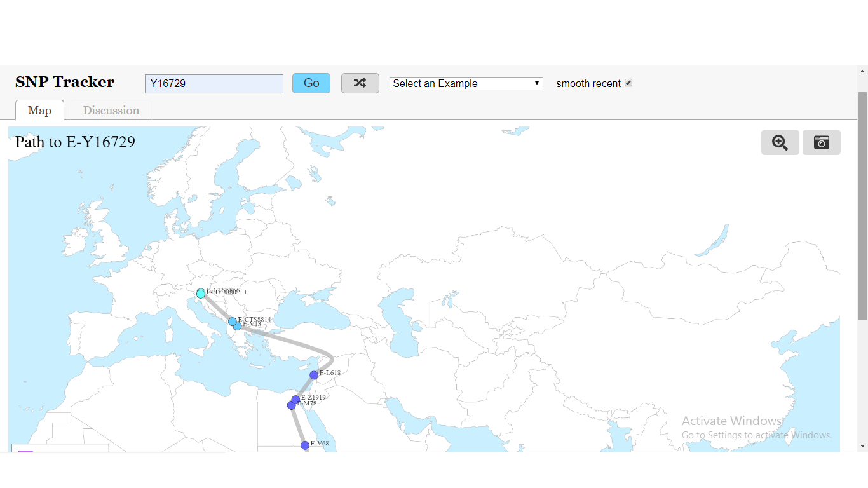Click the camera snapshot icon
This screenshot has width=868, height=488.
[822, 142]
